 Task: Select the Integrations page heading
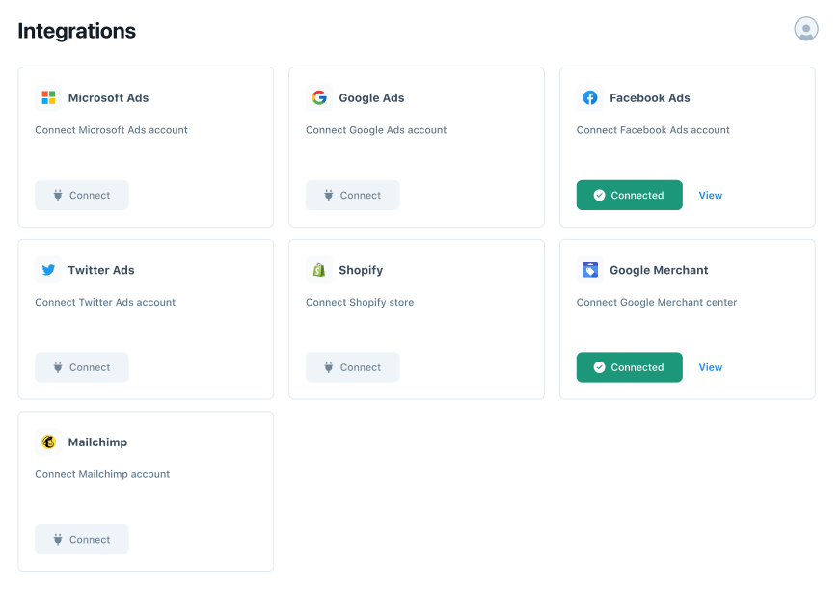coord(76,31)
